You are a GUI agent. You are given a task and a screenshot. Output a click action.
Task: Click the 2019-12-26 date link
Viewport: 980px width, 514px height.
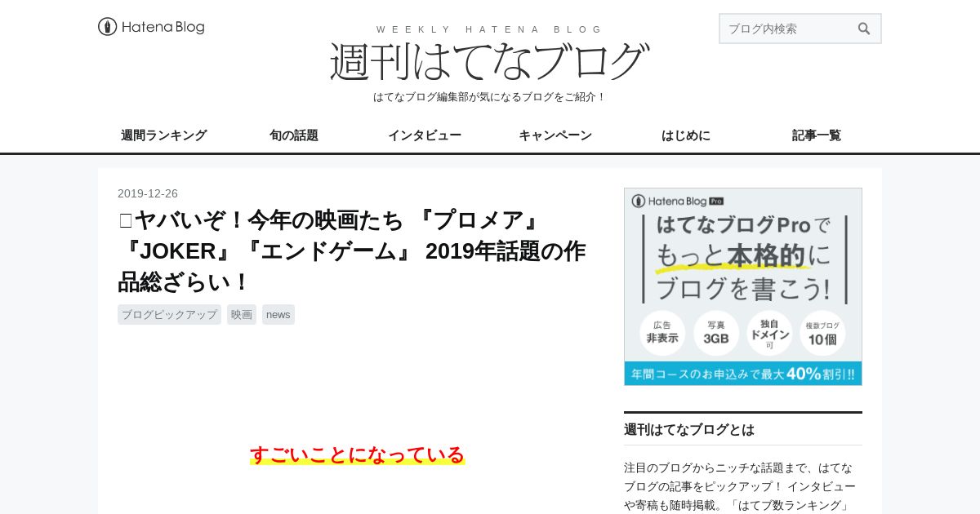tap(148, 193)
